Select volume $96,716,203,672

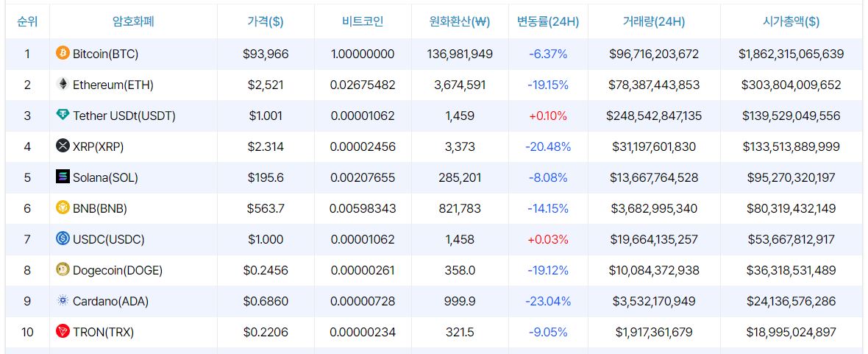pos(654,54)
